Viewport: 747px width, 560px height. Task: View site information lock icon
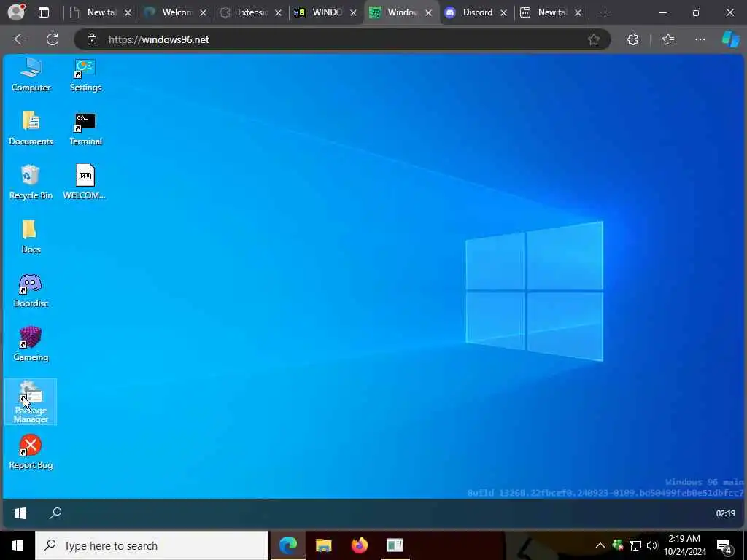point(92,39)
